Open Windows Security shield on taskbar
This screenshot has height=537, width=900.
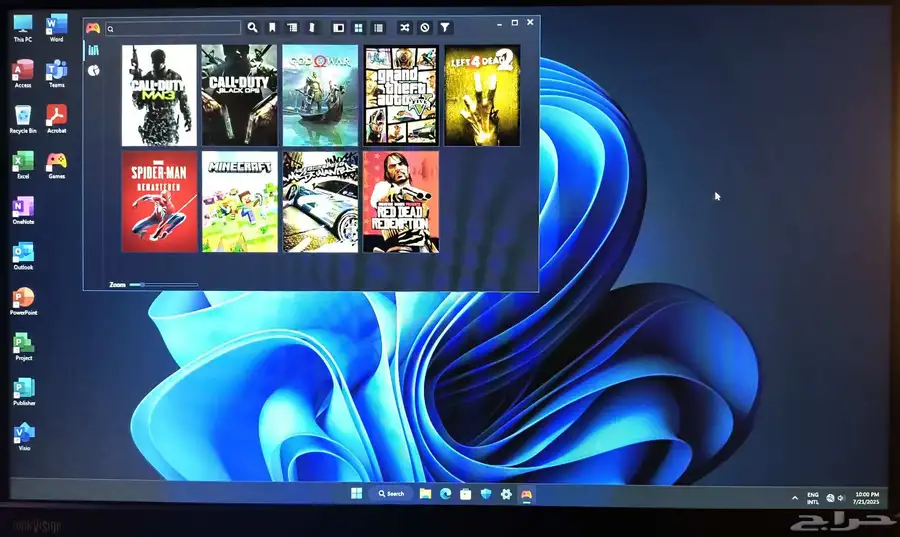486,494
